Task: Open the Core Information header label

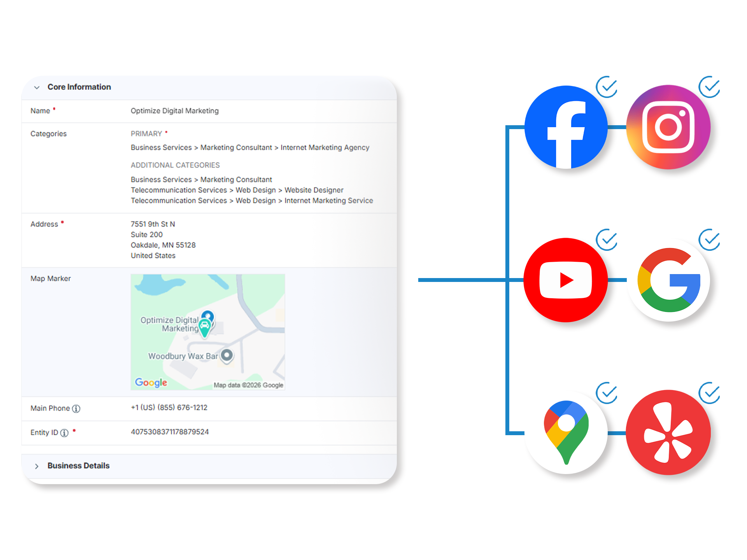Action: coord(79,87)
